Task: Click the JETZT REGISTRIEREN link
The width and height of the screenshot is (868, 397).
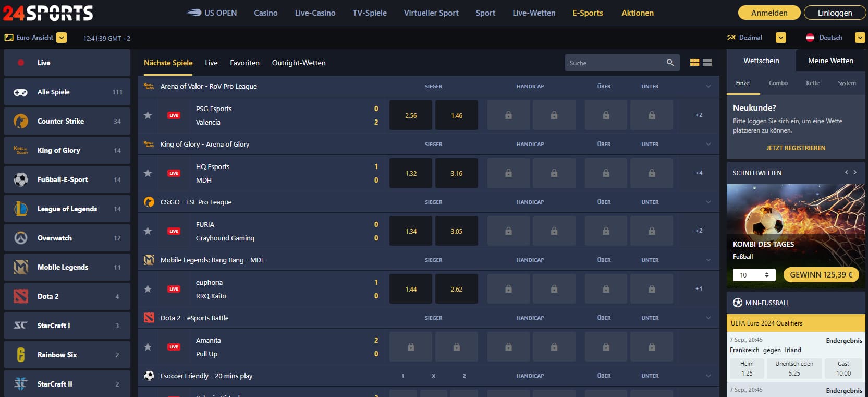Action: [x=796, y=148]
